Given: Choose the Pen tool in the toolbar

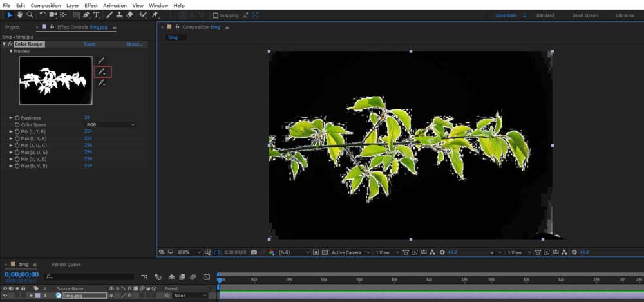Looking at the screenshot, I should (86, 15).
